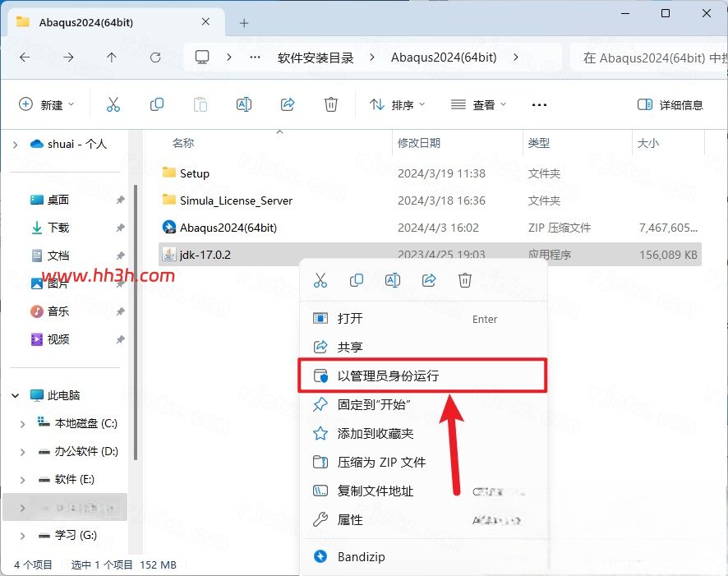728x576 pixels.
Task: Click 软件安装目录 in the breadcrumb path
Action: [x=316, y=58]
